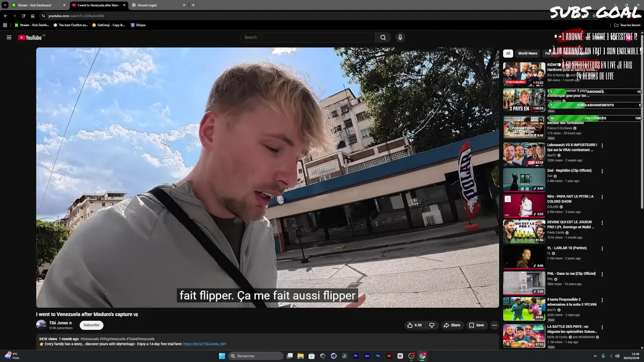Expand the tab search dropdown arrow

[x=5, y=5]
